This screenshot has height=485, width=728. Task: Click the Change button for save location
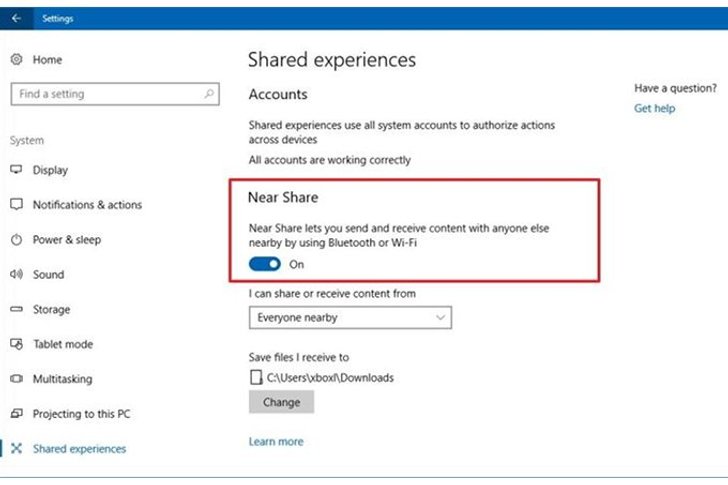[281, 402]
